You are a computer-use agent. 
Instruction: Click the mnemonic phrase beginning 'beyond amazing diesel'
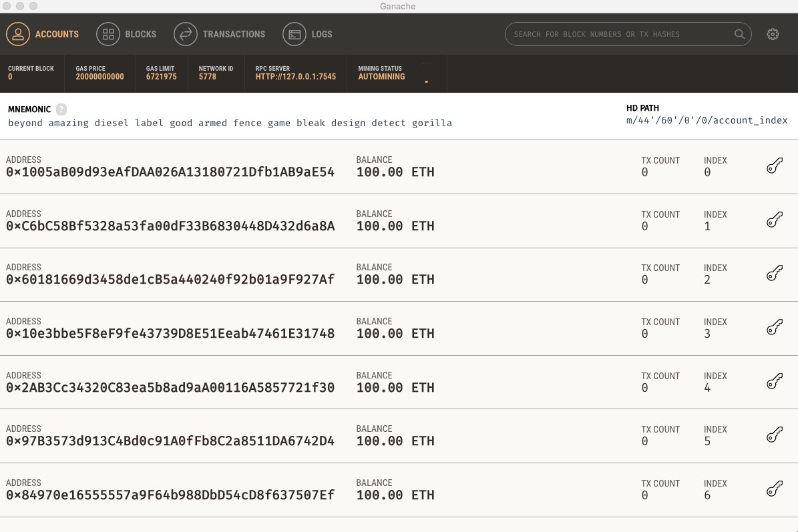point(230,123)
